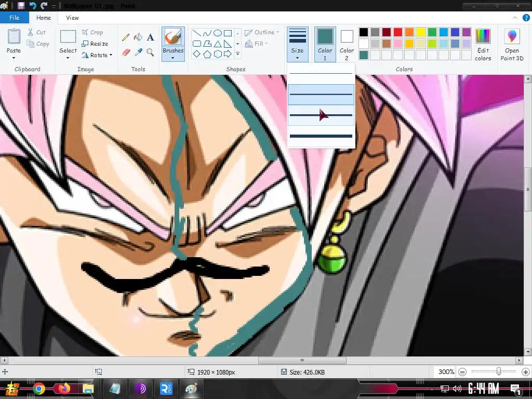Choose the Hexagon shape
The width and height of the screenshot is (532, 399).
click(x=218, y=54)
